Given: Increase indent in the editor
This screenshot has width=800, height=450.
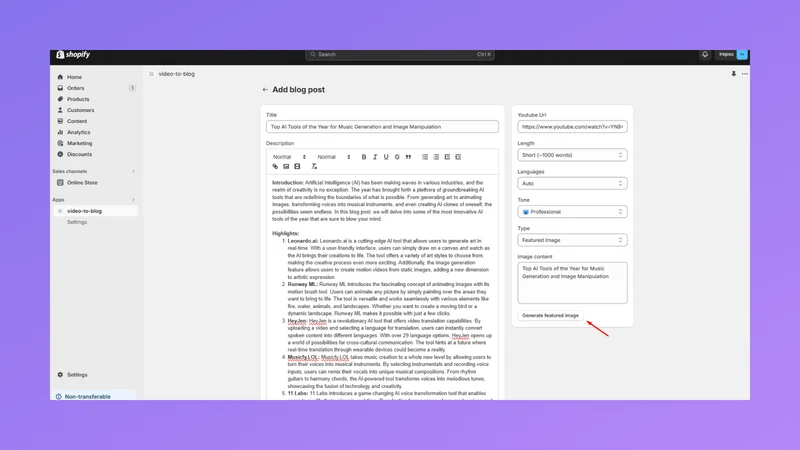Looking at the screenshot, I should pyautogui.click(x=458, y=157).
